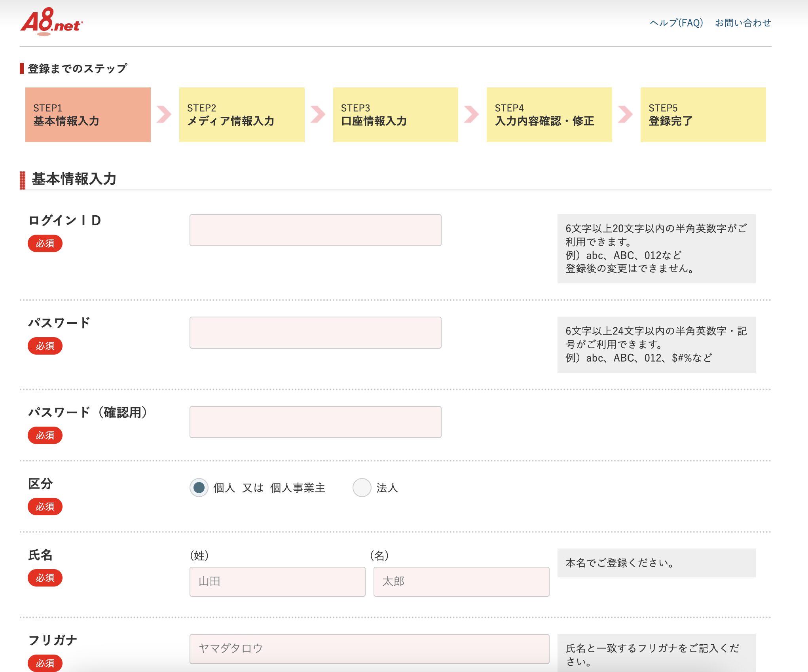808x672 pixels.
Task: Click the hint 本名でご登録ください。
Action: [620, 563]
